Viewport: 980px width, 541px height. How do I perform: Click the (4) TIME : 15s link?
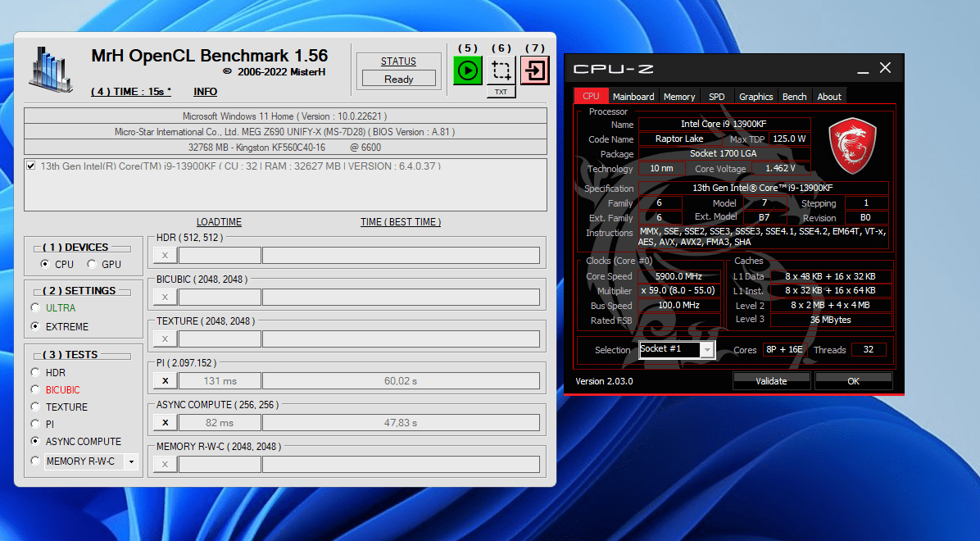pyautogui.click(x=130, y=91)
